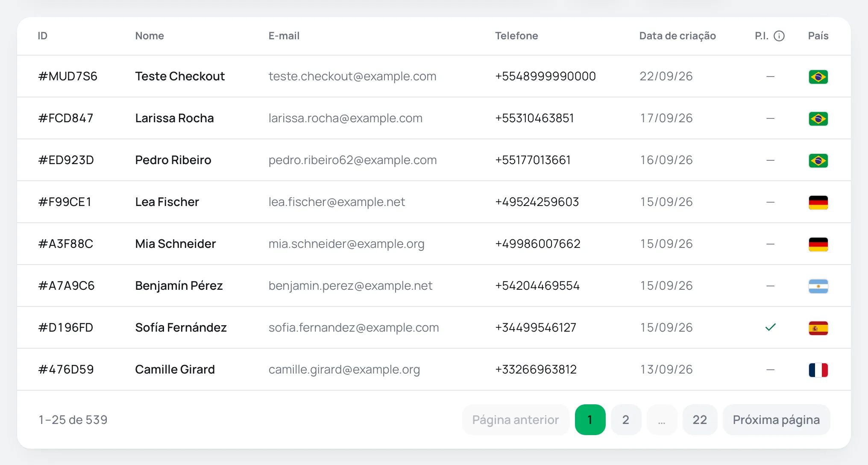Jump to page 22

click(x=700, y=420)
